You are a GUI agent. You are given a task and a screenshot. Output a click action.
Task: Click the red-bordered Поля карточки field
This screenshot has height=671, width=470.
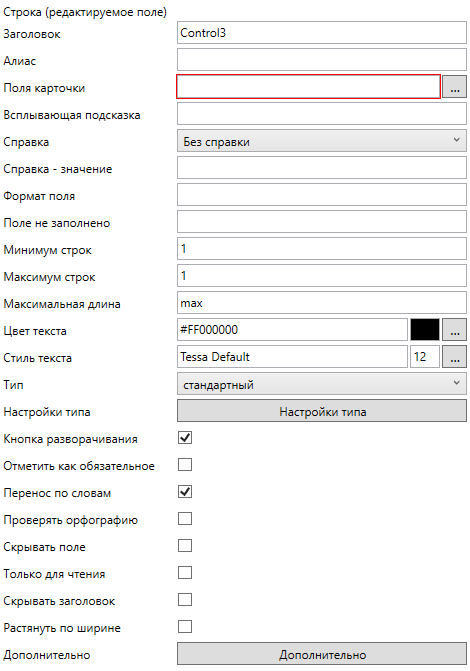click(x=308, y=87)
